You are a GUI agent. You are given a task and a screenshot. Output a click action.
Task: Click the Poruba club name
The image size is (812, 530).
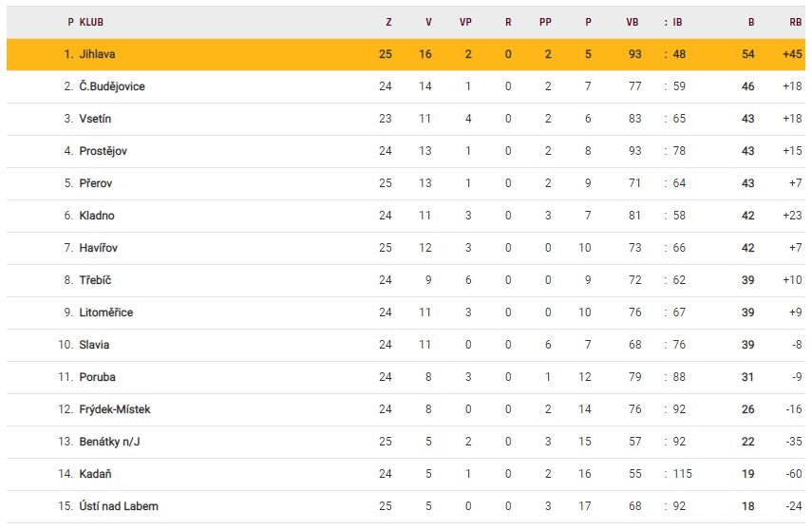coord(97,377)
